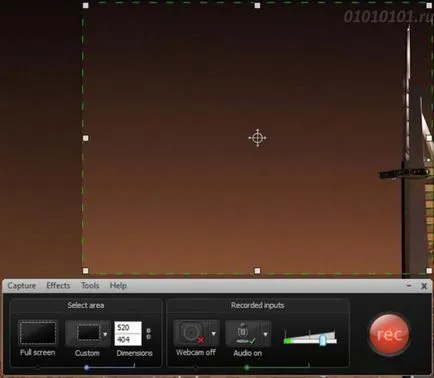
Task: Click the center crosshair move handle
Action: pos(257,138)
